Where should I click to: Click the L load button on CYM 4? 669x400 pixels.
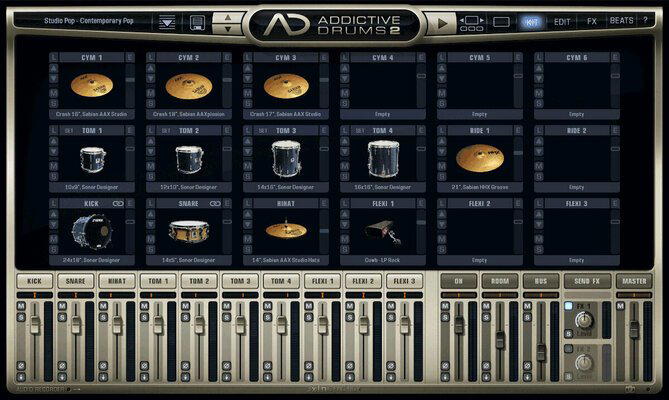pos(345,57)
